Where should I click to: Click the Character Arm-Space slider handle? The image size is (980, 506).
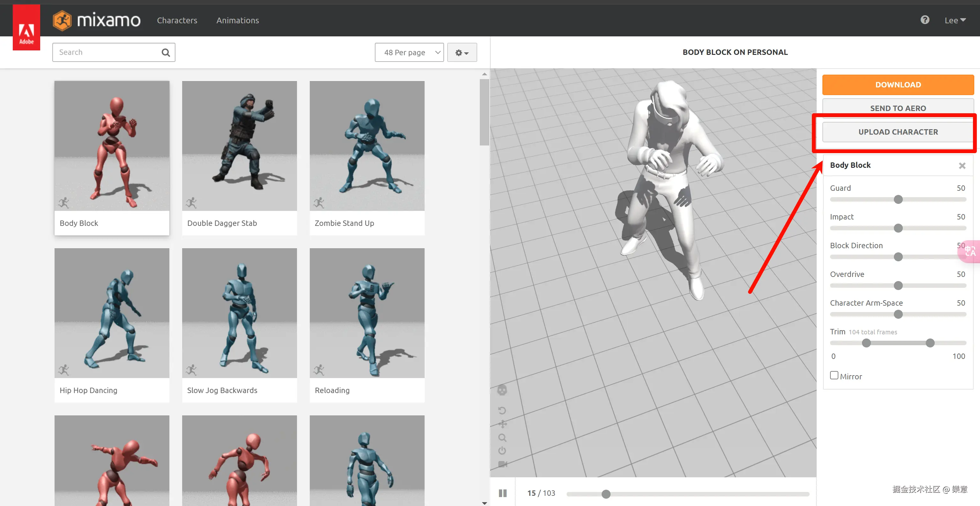[x=898, y=314]
